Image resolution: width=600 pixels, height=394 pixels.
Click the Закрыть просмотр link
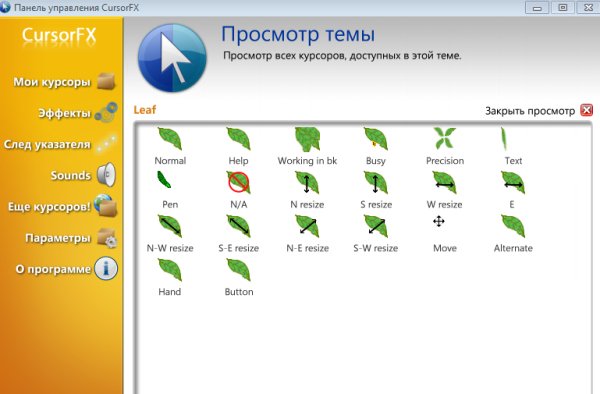[530, 111]
